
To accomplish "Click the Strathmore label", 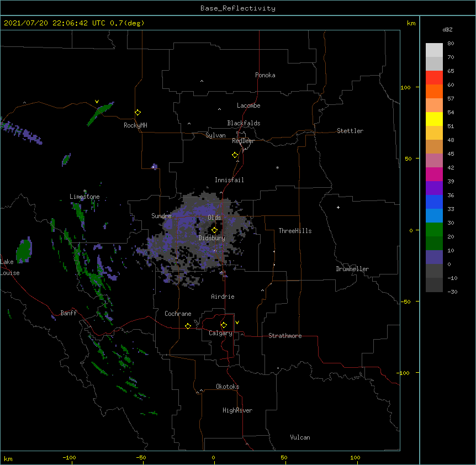I will (285, 336).
